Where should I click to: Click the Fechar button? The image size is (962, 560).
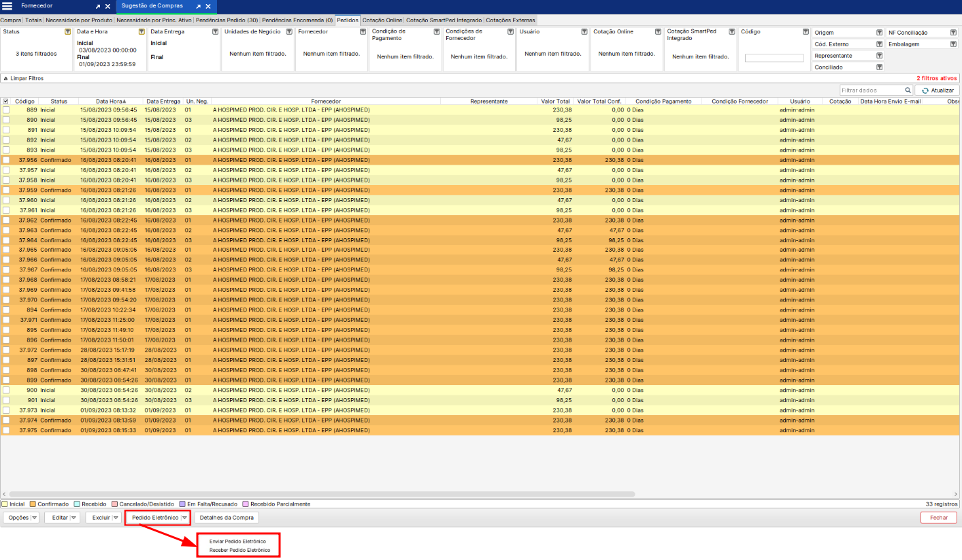(x=939, y=518)
